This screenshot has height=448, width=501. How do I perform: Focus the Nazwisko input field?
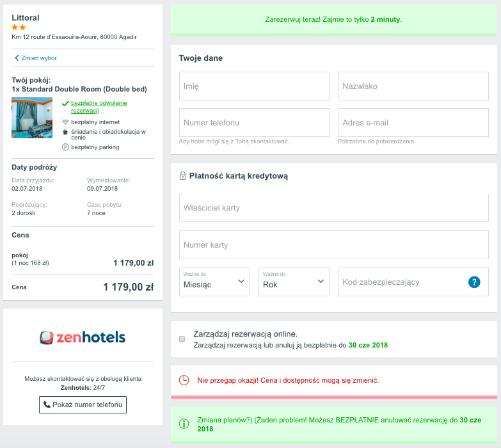413,86
